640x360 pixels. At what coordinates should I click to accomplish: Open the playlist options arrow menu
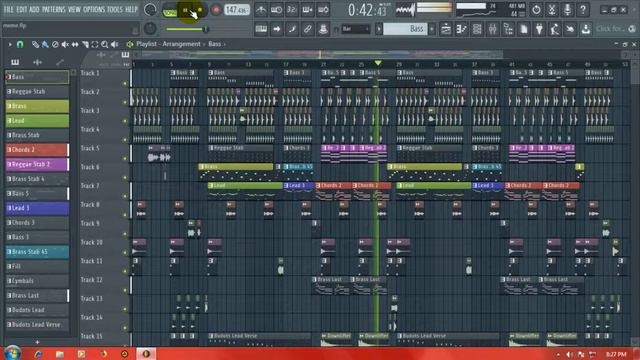point(10,44)
